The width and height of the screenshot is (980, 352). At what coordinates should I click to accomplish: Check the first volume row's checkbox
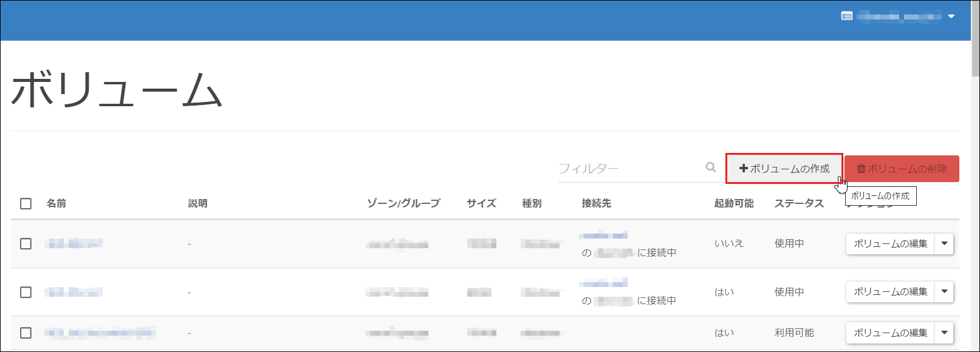(x=26, y=243)
